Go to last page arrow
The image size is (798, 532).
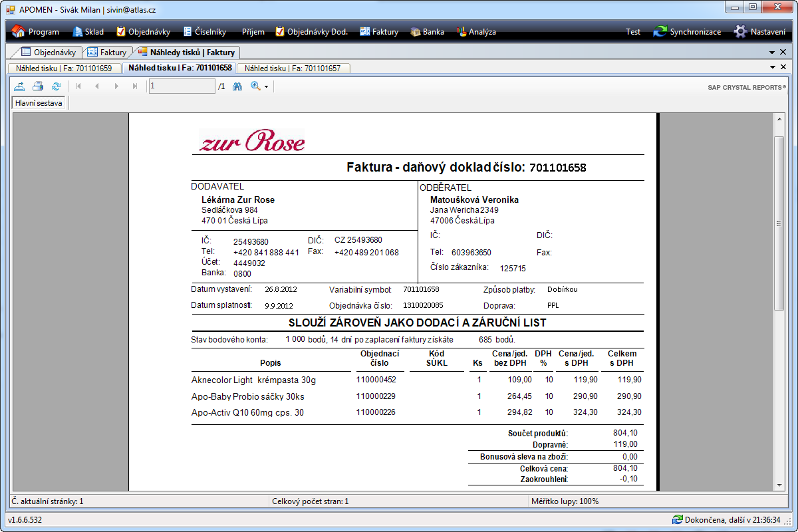[135, 86]
